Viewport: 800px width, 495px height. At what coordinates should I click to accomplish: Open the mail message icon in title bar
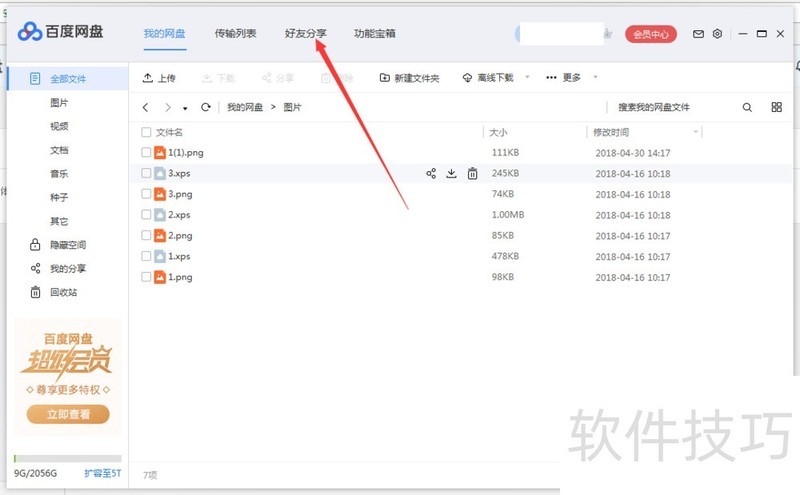click(x=698, y=34)
